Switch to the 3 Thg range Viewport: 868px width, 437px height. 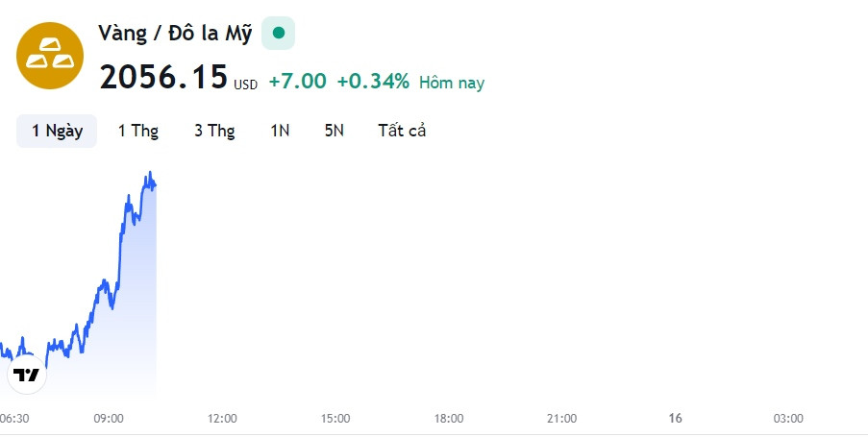[214, 131]
